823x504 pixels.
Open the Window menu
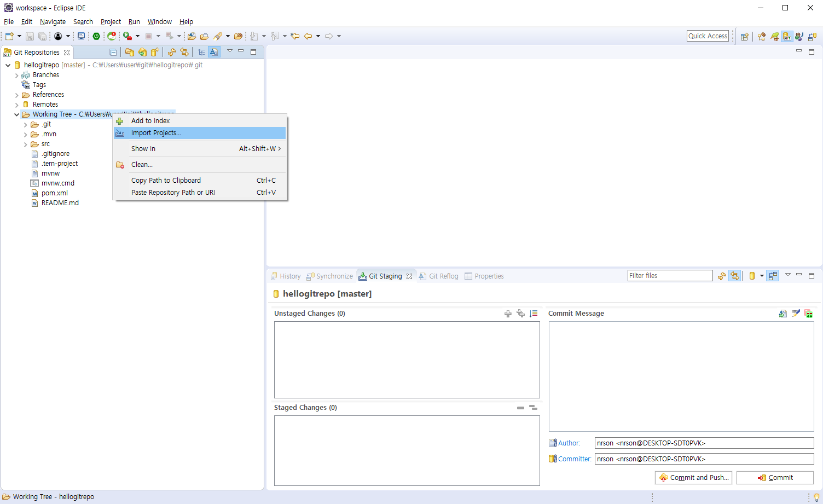point(159,22)
